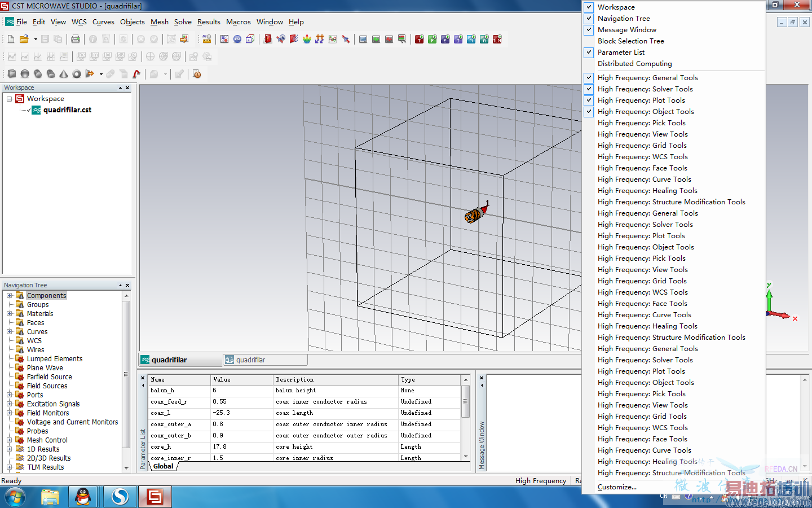The height and width of the screenshot is (508, 812).
Task: Collapse the Workspace root node
Action: coord(10,99)
